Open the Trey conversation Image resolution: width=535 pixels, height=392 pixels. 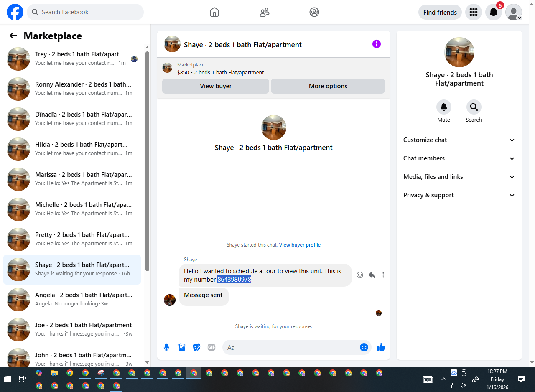click(72, 59)
